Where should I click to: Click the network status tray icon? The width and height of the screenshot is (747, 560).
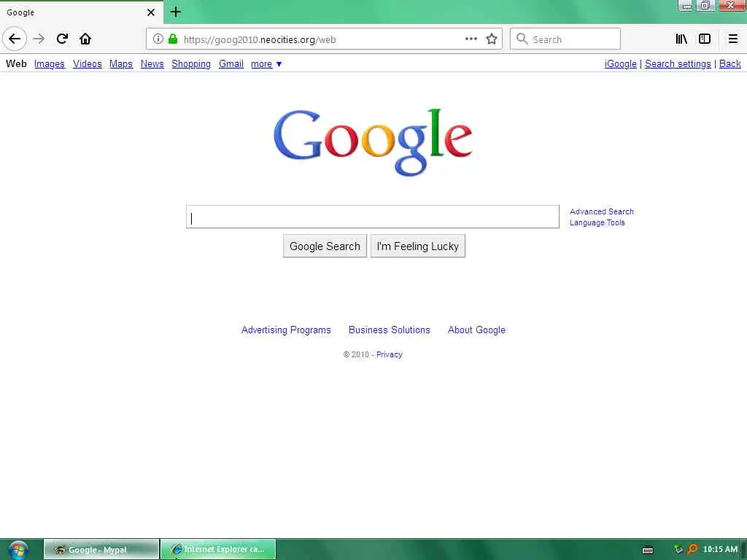click(678, 550)
